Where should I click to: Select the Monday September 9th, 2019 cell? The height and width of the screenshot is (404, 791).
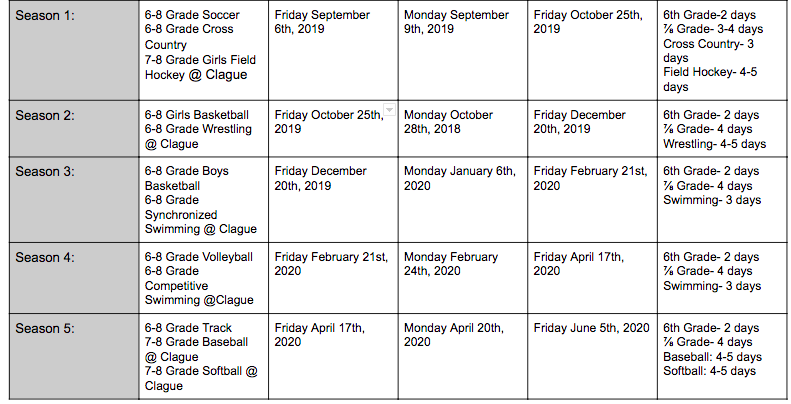pyautogui.click(x=463, y=50)
